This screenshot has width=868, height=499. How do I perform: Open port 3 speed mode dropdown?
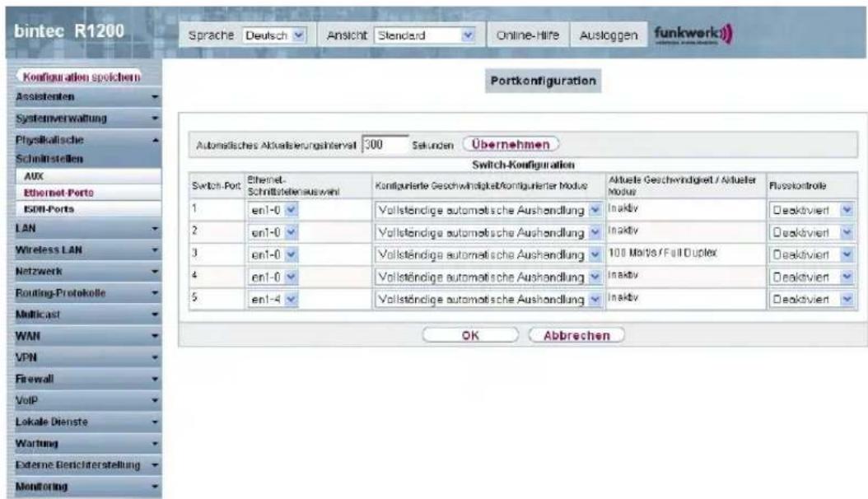pyautogui.click(x=488, y=254)
